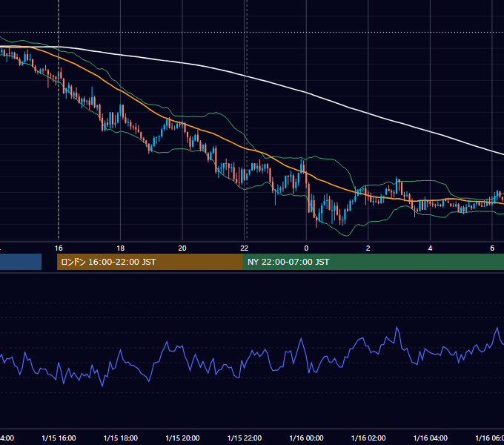Click hour label 4 on upper time axis
The width and height of the screenshot is (504, 445).
430,248
